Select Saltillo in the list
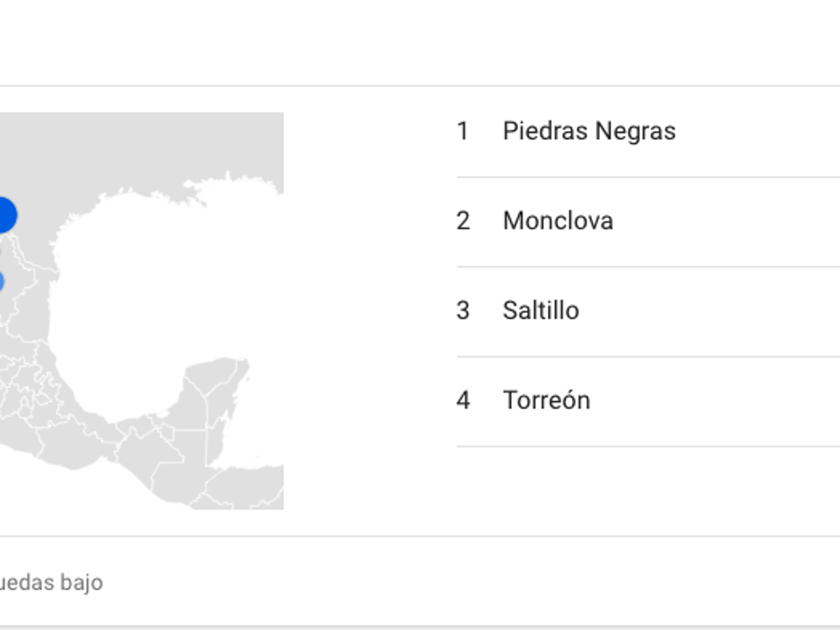This screenshot has width=840, height=630. (540, 310)
